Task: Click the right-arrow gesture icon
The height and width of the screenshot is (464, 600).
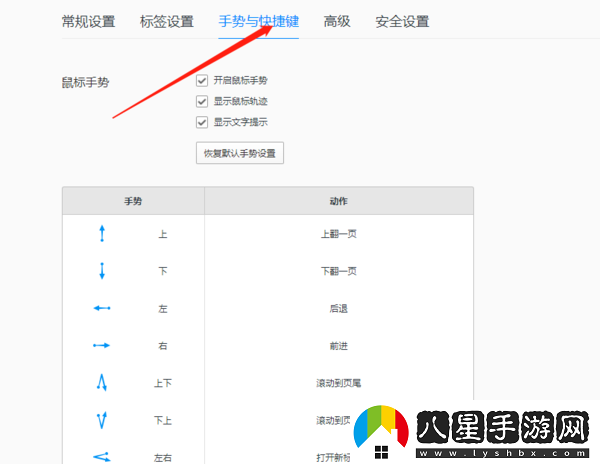Action: point(101,345)
